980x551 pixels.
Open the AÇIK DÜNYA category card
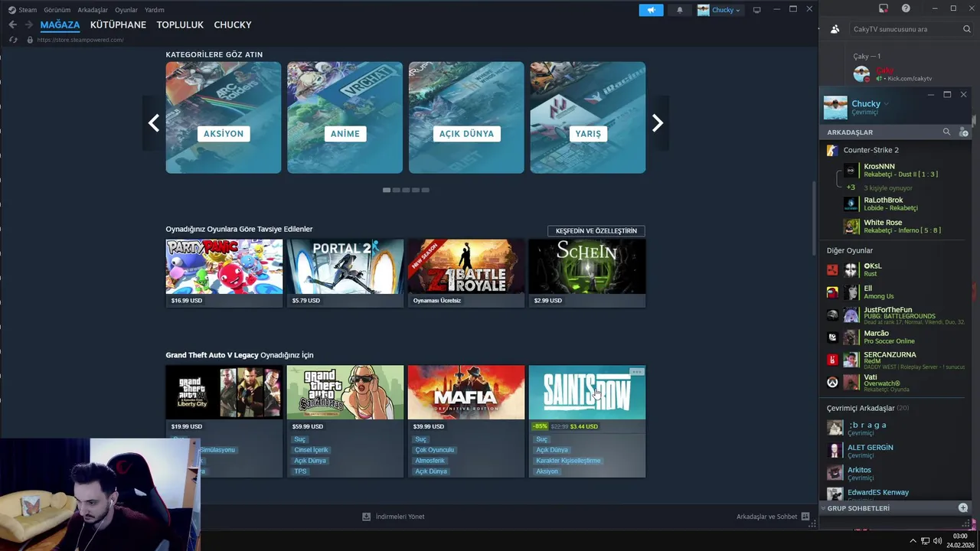tap(466, 118)
